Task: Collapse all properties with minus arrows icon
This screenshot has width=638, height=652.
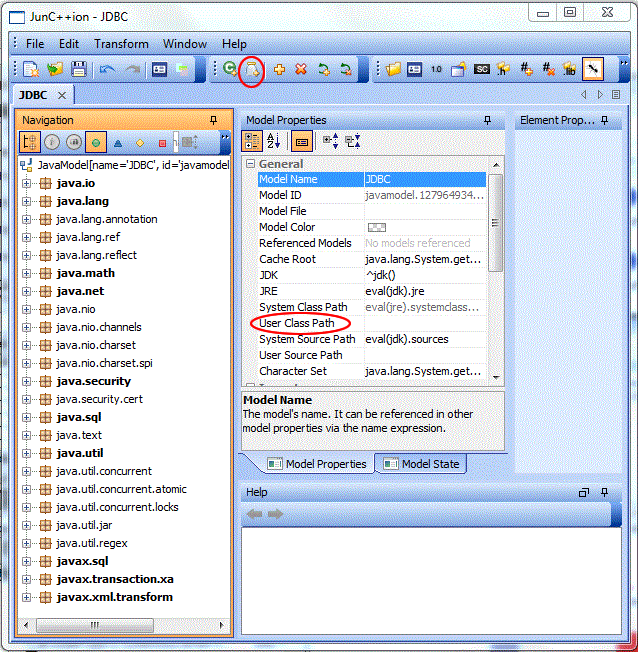Action: pyautogui.click(x=353, y=141)
